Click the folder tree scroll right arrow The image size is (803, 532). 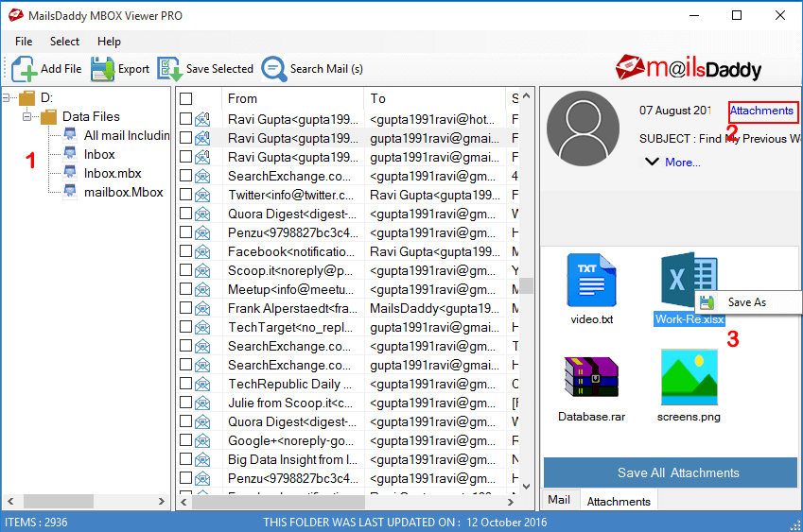click(x=162, y=502)
